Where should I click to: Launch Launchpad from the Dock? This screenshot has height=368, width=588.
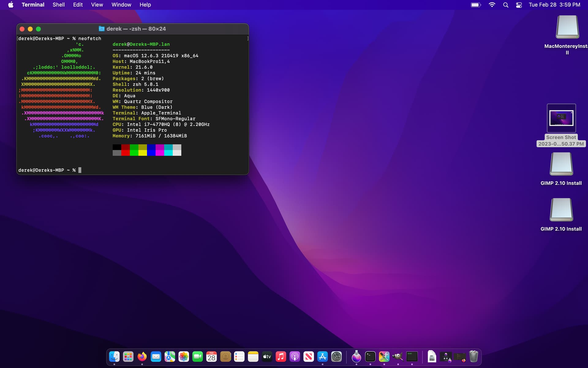(128, 357)
